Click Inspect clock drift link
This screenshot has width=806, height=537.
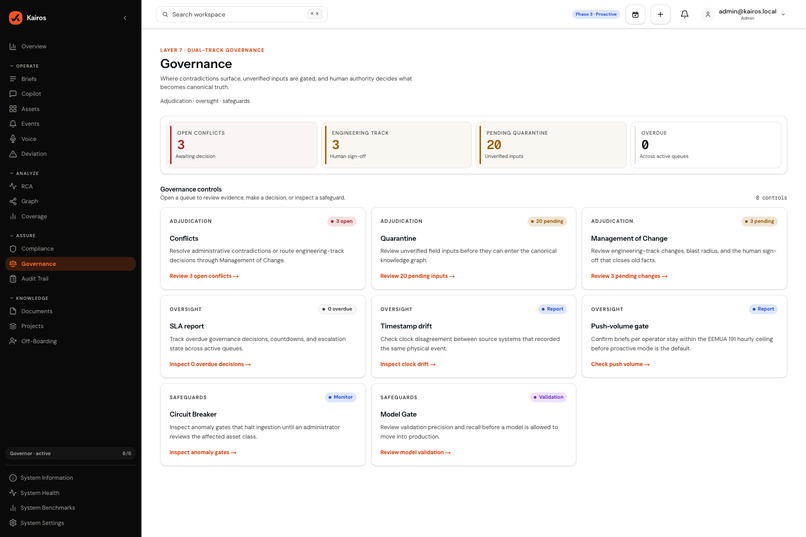click(x=408, y=364)
